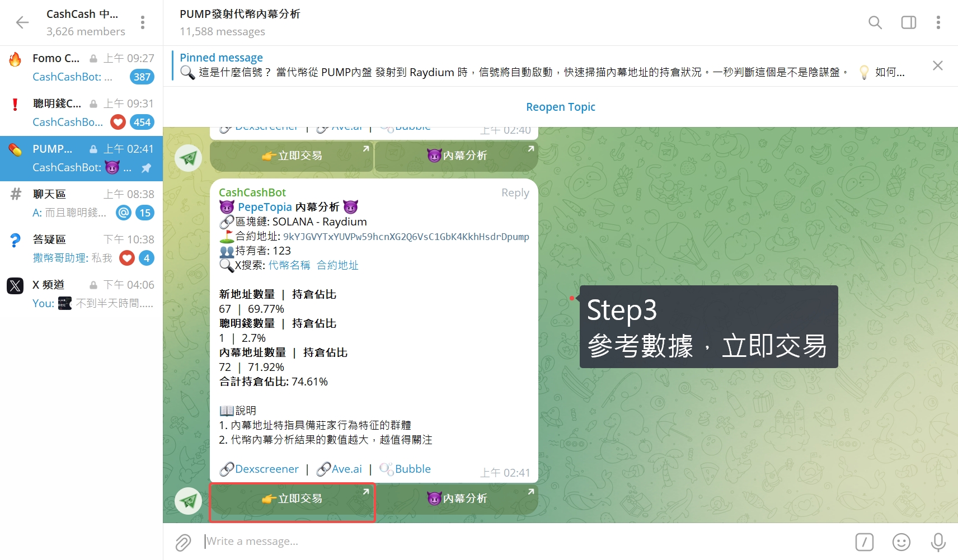Click Reply on the CashCashBot message

(515, 192)
